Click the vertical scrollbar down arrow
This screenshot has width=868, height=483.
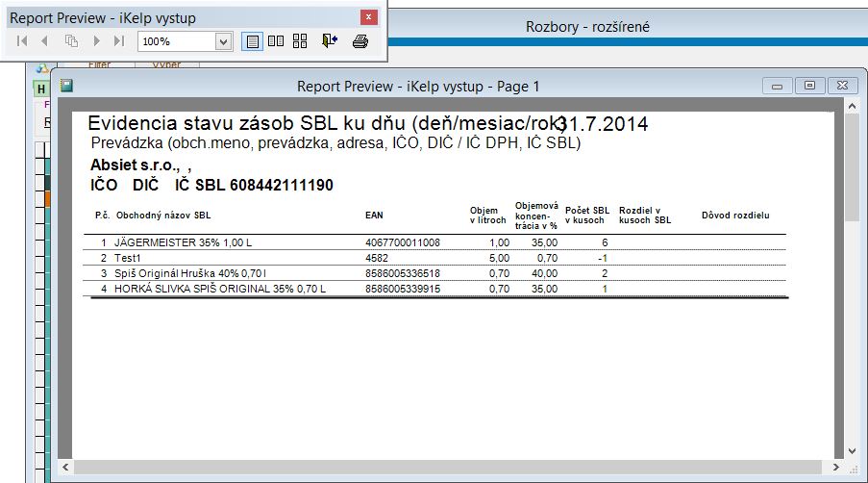(851, 450)
